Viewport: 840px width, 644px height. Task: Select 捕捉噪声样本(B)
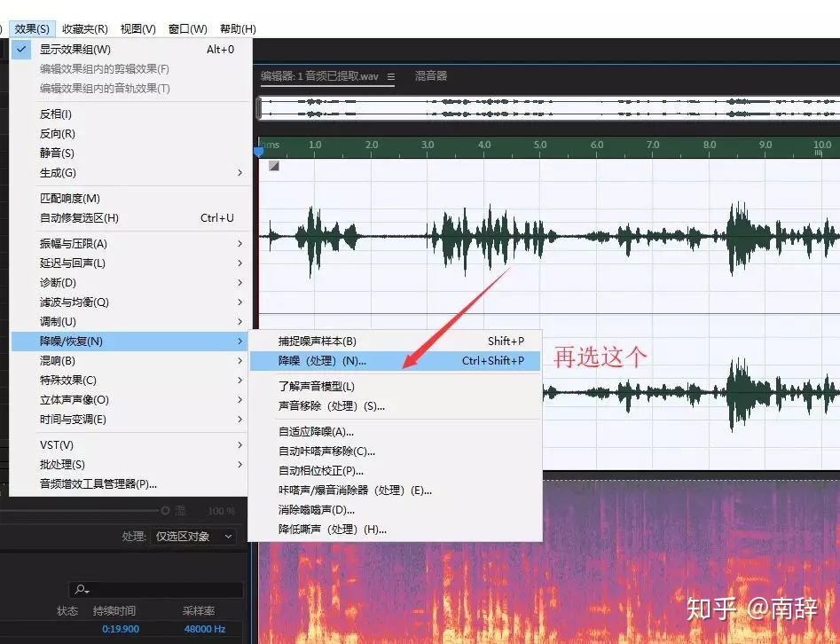click(396, 342)
